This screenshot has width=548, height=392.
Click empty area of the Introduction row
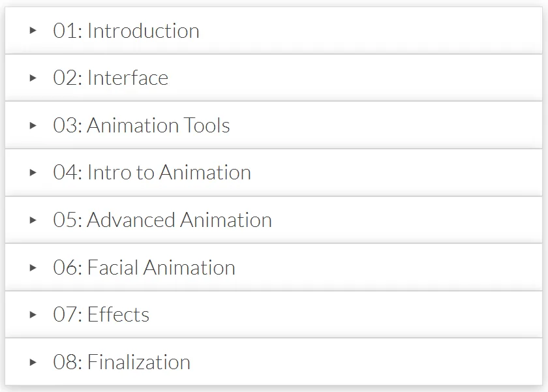click(371, 31)
